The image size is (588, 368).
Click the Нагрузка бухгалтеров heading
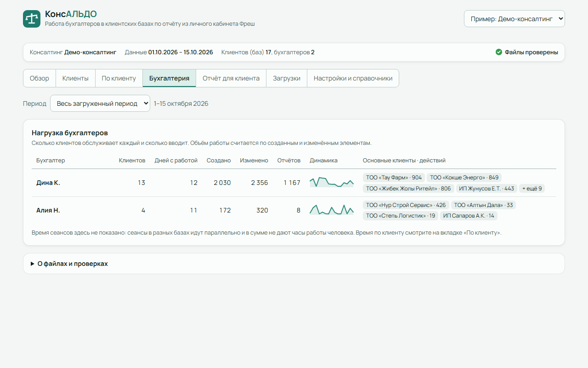[x=70, y=133]
